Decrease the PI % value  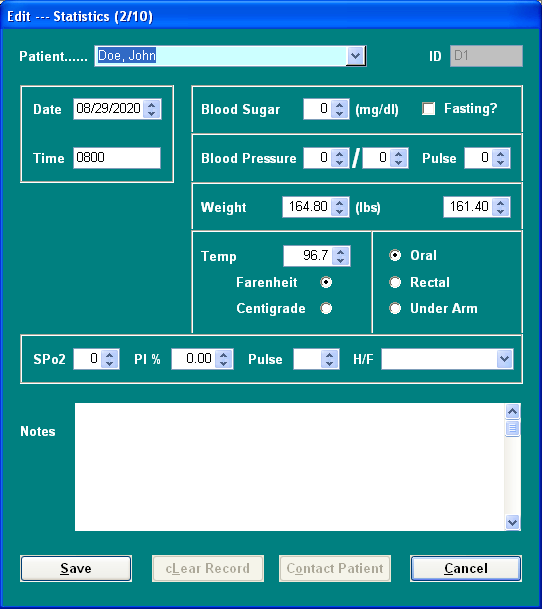click(x=223, y=363)
